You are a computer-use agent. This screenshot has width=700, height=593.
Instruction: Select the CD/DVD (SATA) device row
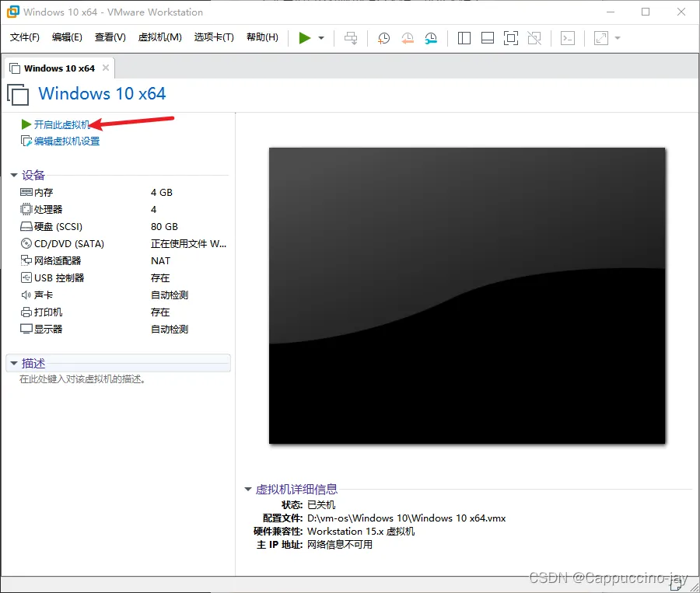(x=123, y=243)
